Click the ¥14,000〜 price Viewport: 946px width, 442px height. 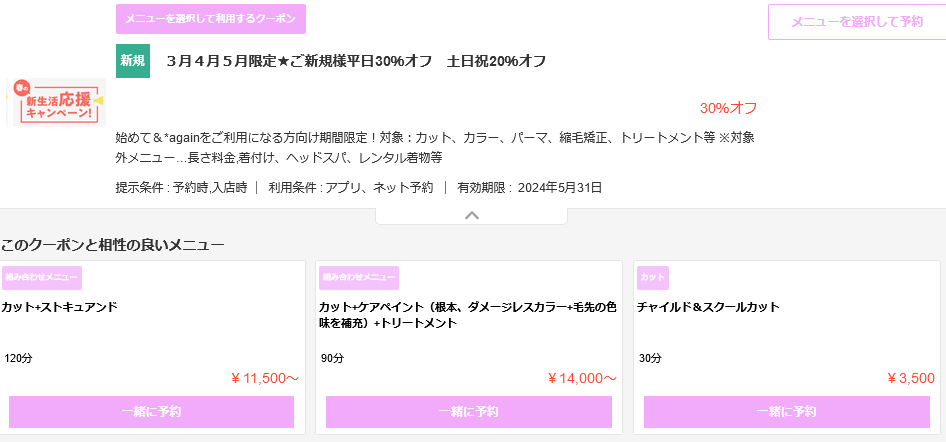pyautogui.click(x=581, y=378)
